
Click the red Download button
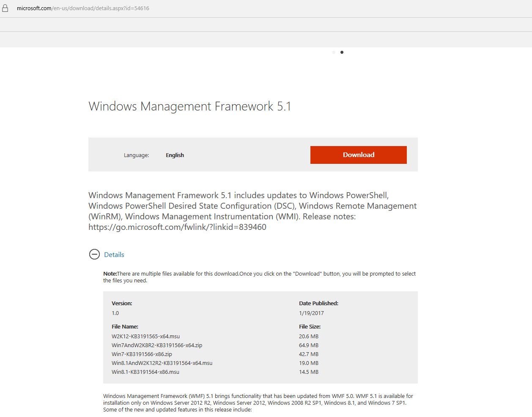[x=359, y=155]
